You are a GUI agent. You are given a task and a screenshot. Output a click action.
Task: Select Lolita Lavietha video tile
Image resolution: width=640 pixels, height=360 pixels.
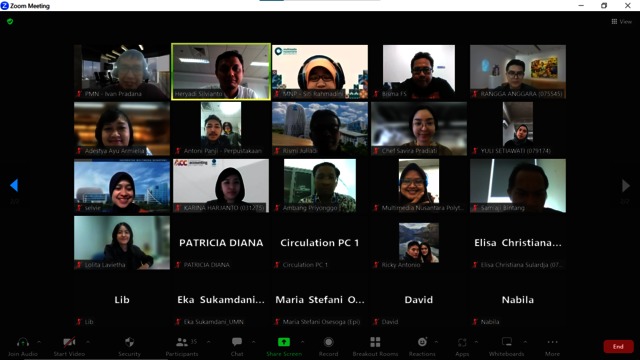[x=122, y=242]
